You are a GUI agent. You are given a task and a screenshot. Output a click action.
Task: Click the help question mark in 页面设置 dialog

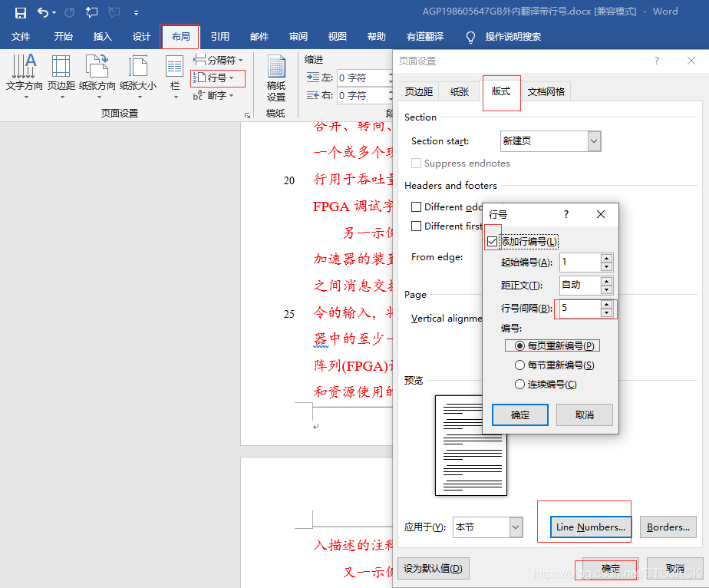click(657, 61)
